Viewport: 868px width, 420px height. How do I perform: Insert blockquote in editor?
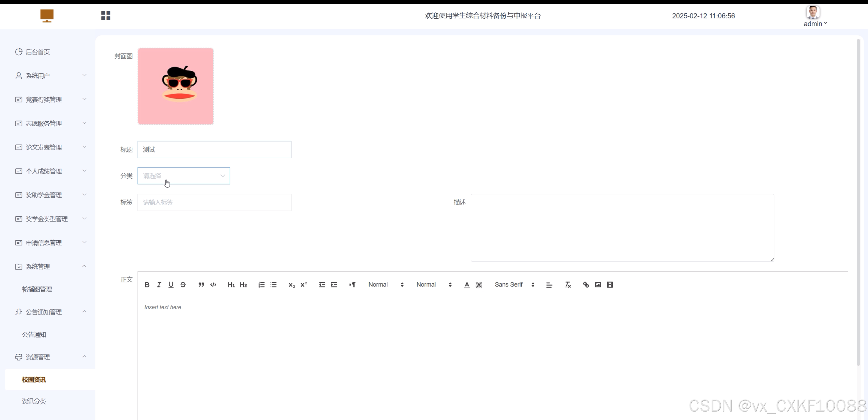201,285
